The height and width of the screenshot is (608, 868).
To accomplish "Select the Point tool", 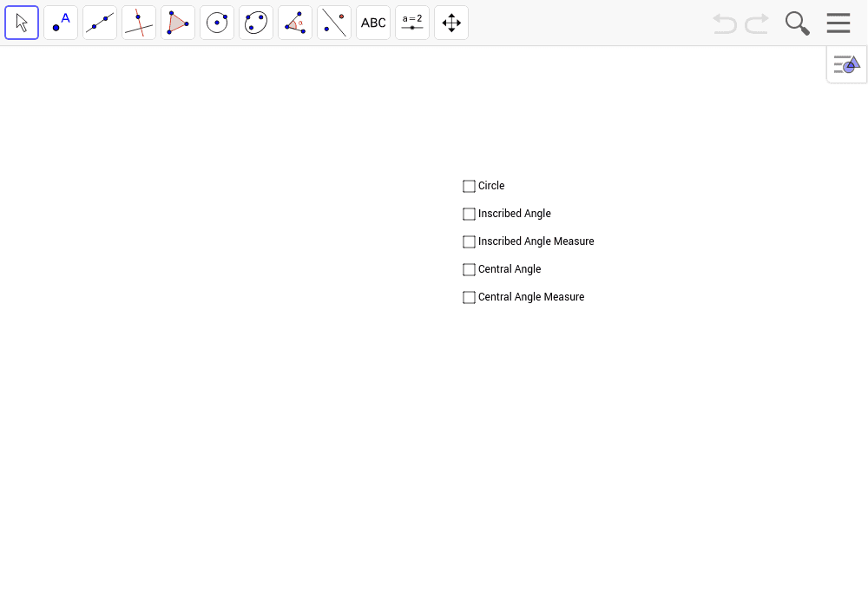I will click(x=61, y=23).
